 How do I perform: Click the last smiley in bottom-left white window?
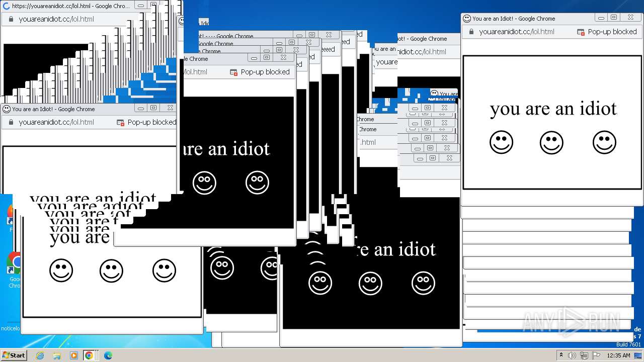164,270
